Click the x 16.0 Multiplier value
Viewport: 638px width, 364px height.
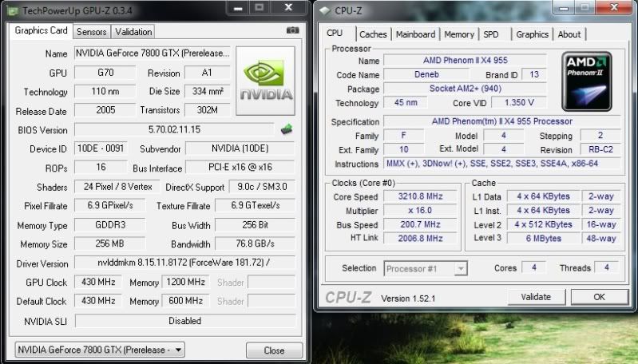420,211
